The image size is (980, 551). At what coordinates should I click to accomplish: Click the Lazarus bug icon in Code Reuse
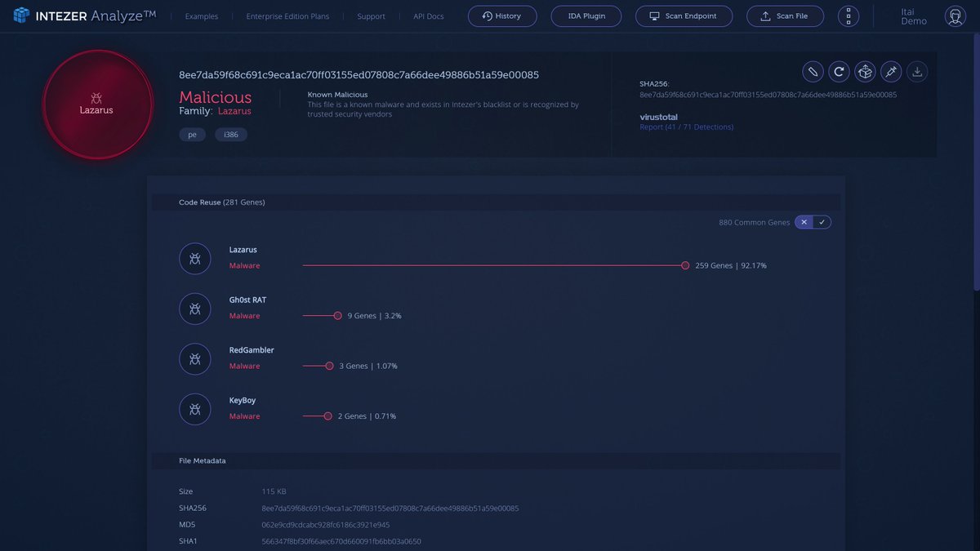[x=195, y=259]
